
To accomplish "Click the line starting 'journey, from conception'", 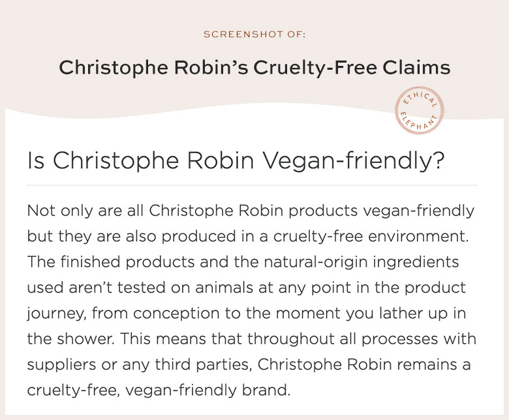I will point(247,314).
